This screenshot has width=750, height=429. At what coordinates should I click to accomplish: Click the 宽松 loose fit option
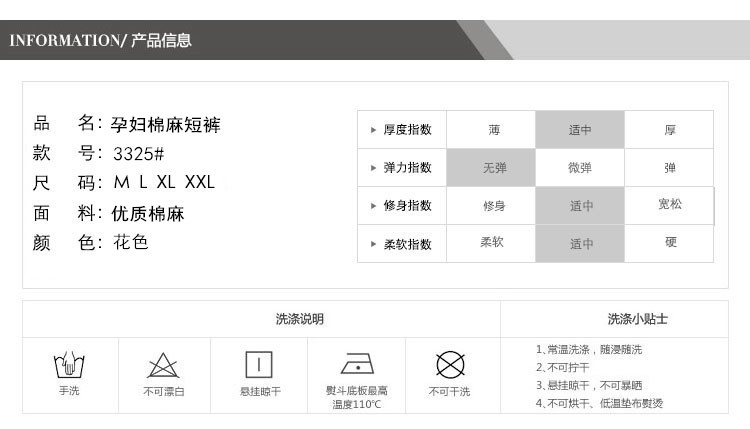pos(669,205)
